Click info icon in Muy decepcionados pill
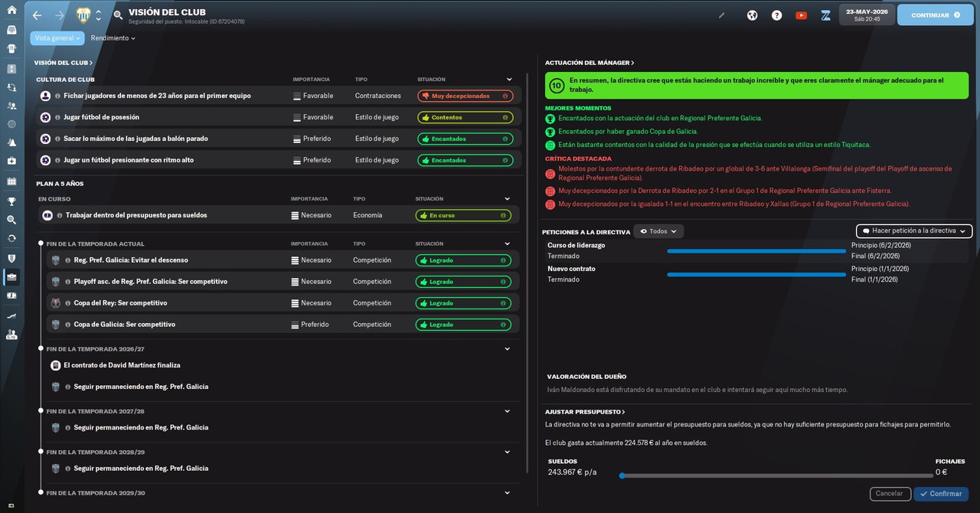This screenshot has width=980, height=513. tap(505, 96)
